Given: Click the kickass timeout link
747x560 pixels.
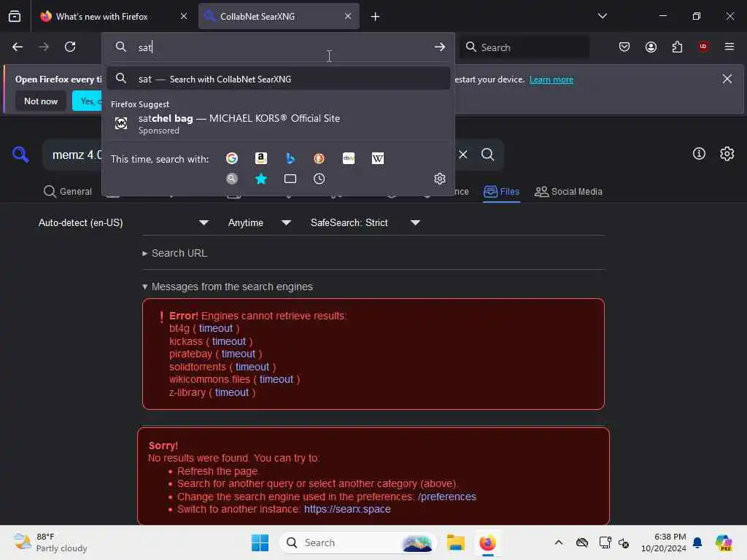Looking at the screenshot, I should click(x=228, y=341).
